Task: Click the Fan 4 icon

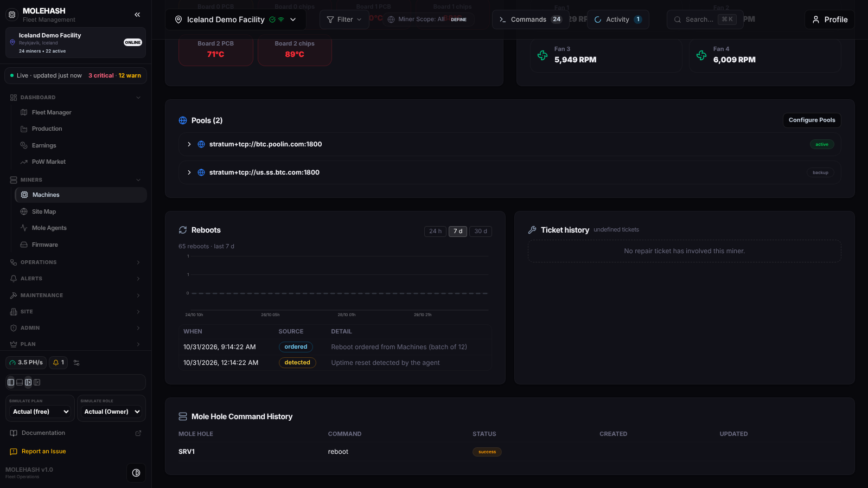Action: coord(701,55)
